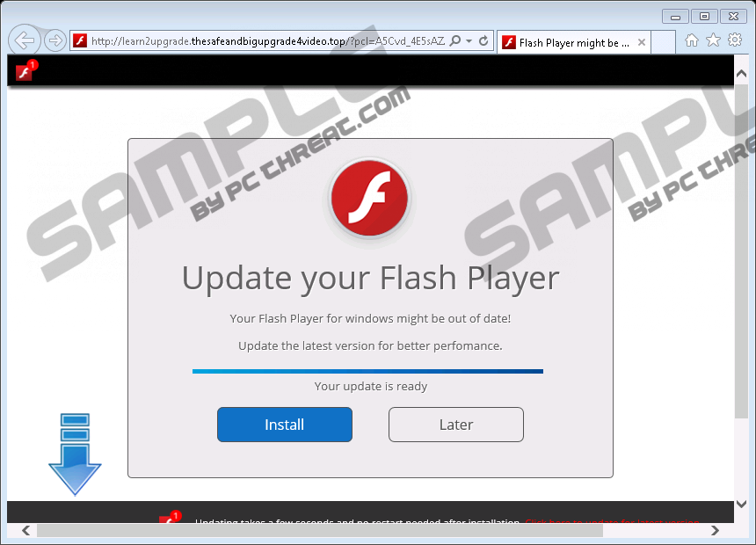Click the blue download arrow graphic
The height and width of the screenshot is (545, 756).
click(75, 454)
